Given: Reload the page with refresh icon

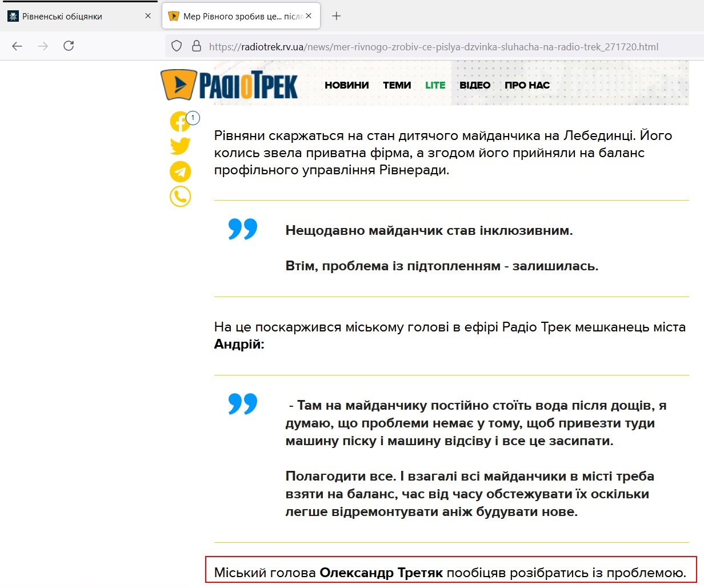Looking at the screenshot, I should [x=69, y=46].
